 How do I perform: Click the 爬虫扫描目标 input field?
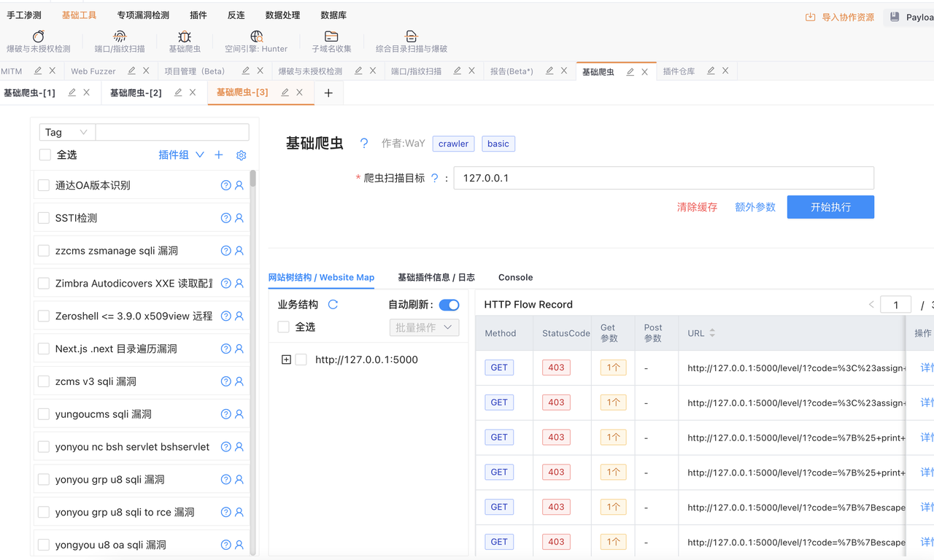(663, 178)
